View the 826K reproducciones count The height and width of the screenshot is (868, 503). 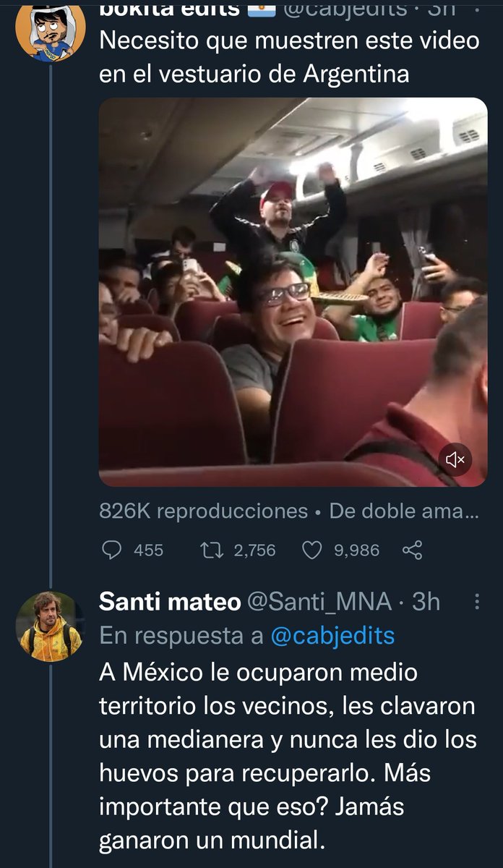point(204,511)
